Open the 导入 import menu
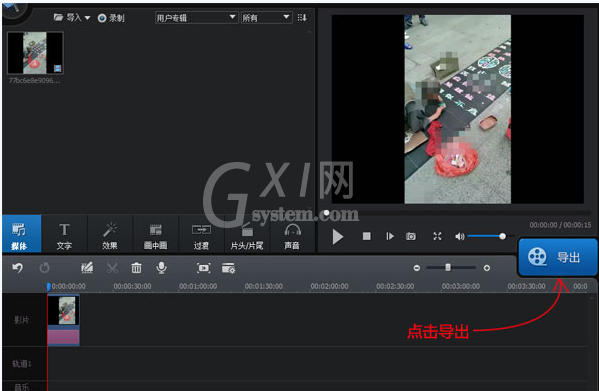The image size is (599, 391). coord(72,18)
